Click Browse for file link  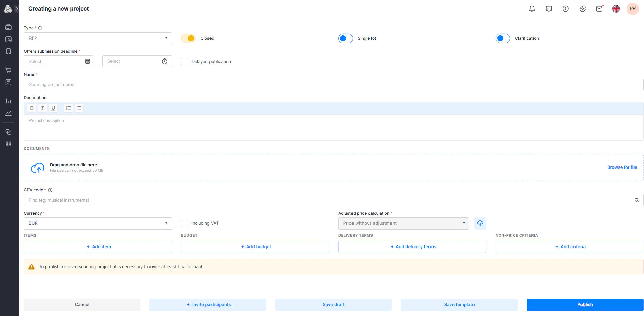[622, 167]
